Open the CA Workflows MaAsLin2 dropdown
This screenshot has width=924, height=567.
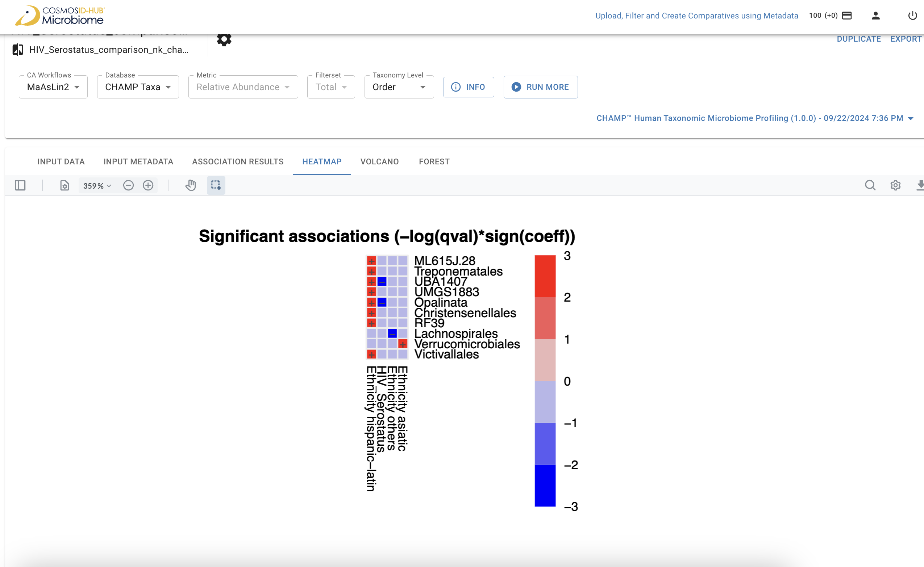tap(53, 87)
